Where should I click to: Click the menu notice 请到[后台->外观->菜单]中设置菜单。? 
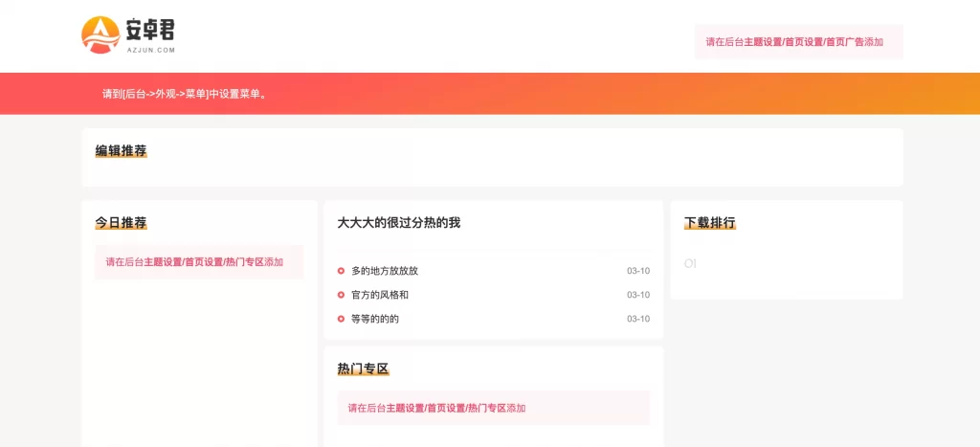point(185,95)
